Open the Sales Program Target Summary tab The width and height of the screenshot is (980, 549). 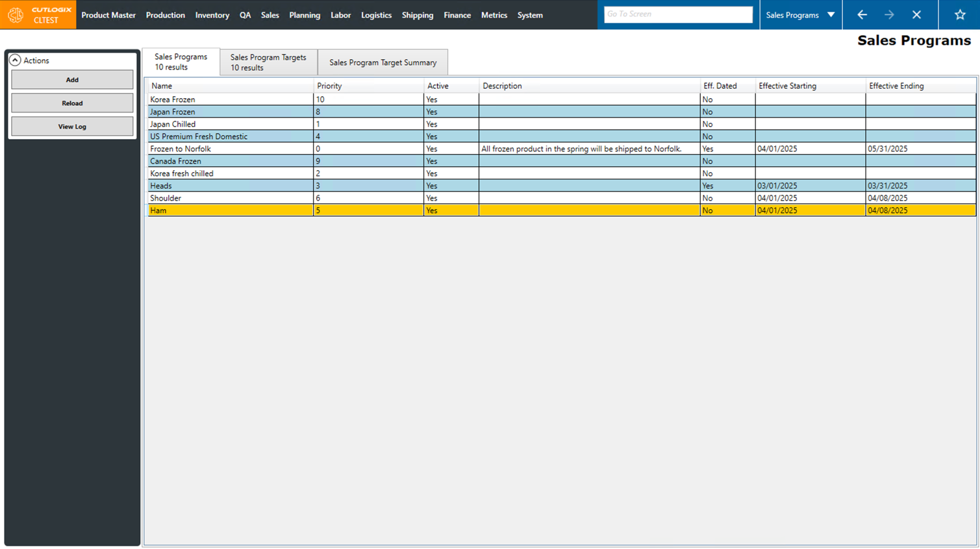click(382, 62)
